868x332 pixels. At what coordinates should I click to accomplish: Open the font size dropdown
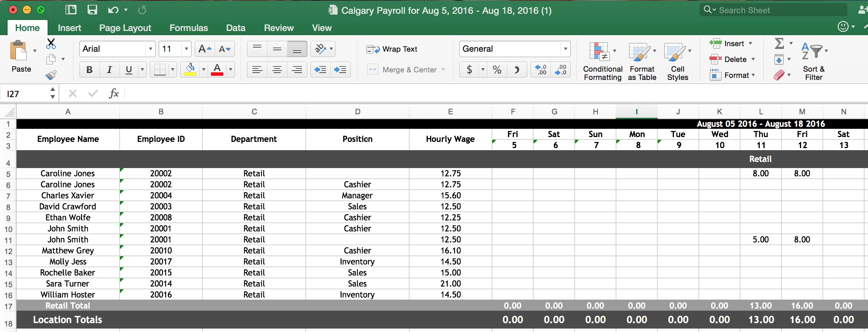pyautogui.click(x=186, y=49)
